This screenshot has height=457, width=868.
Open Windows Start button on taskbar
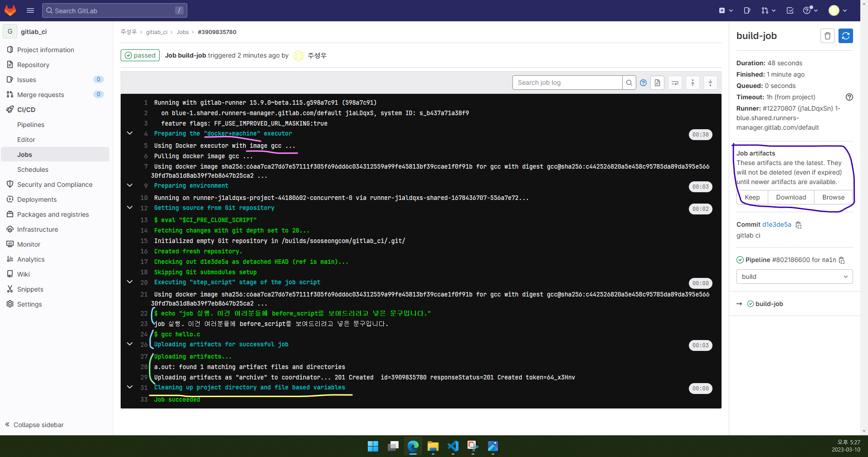[373, 447]
